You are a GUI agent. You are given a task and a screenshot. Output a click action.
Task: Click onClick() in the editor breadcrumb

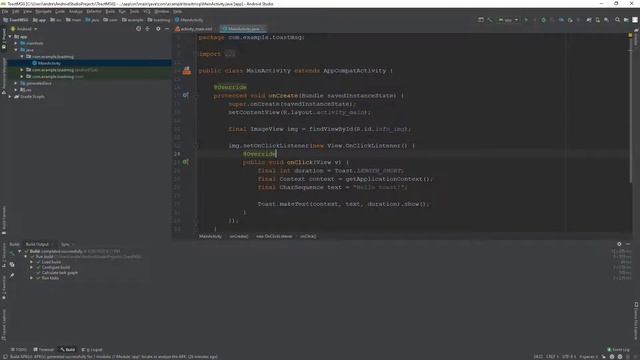(308, 236)
